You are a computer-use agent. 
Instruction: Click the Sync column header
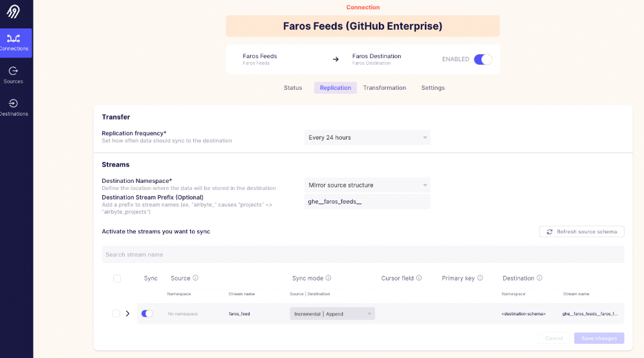click(x=151, y=279)
